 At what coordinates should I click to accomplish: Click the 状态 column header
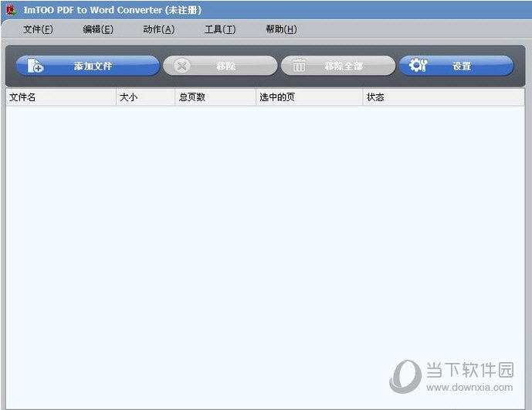point(444,97)
